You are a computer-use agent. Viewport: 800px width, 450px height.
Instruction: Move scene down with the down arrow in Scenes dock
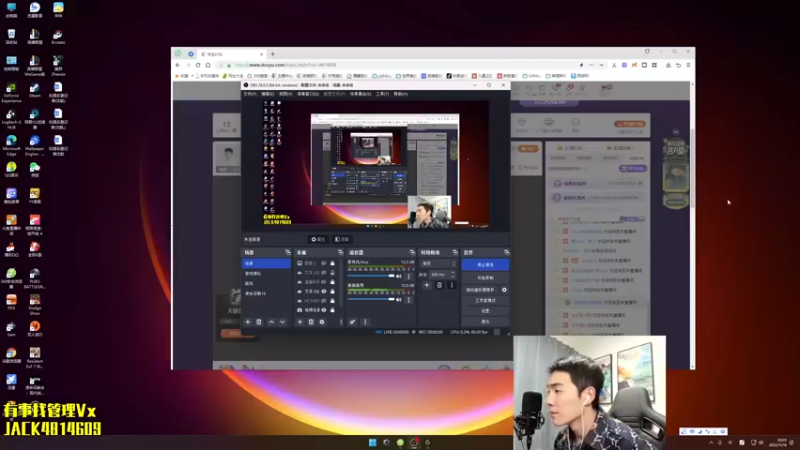point(282,322)
